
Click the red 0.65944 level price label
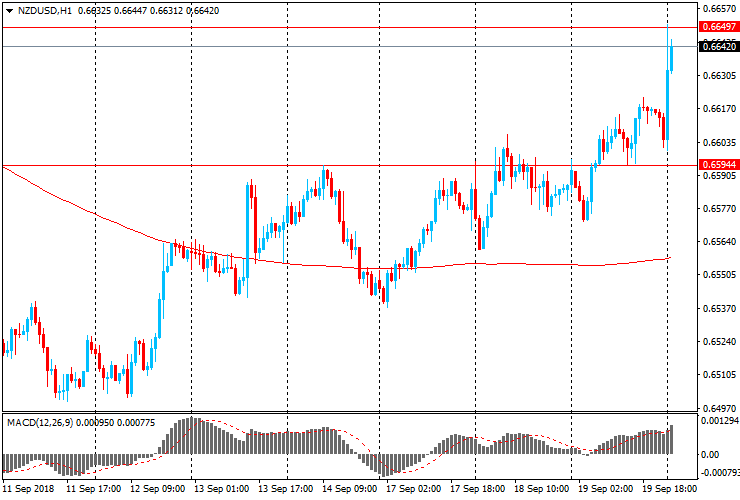pos(719,165)
